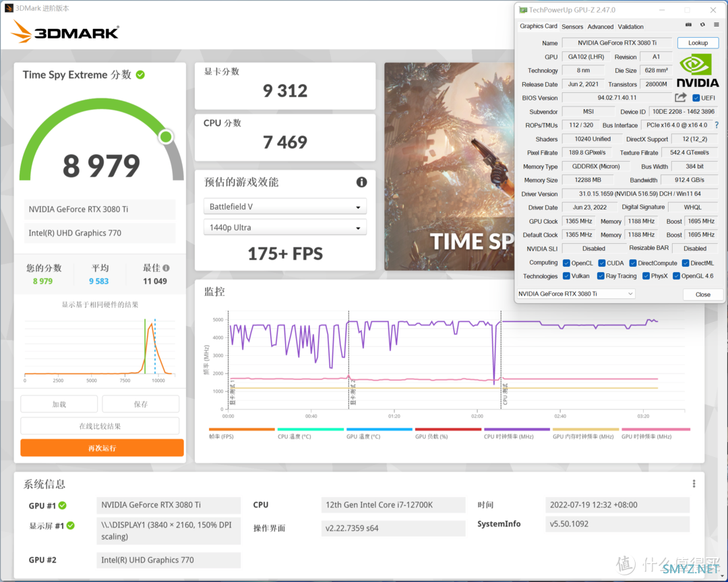The image size is (728, 582).
Task: Switch to the Graphics Card tab
Action: 538,26
